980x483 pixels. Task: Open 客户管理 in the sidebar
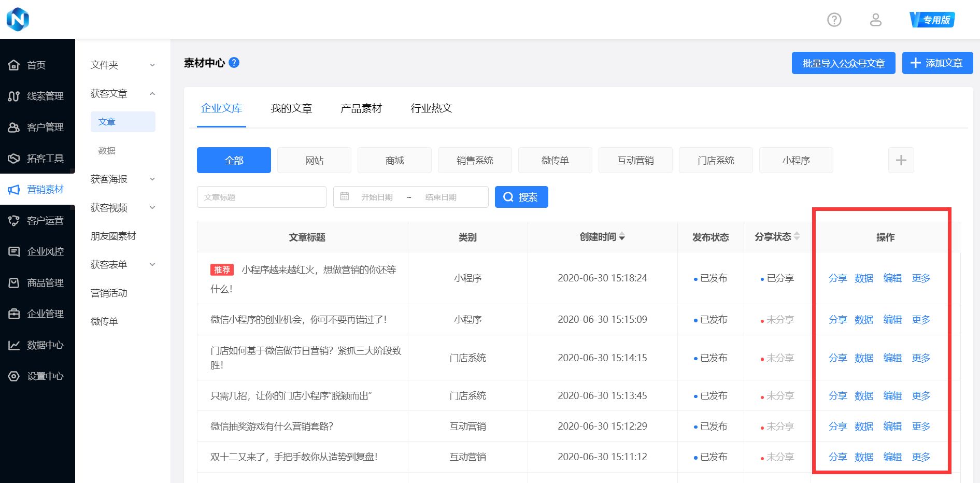pos(37,127)
